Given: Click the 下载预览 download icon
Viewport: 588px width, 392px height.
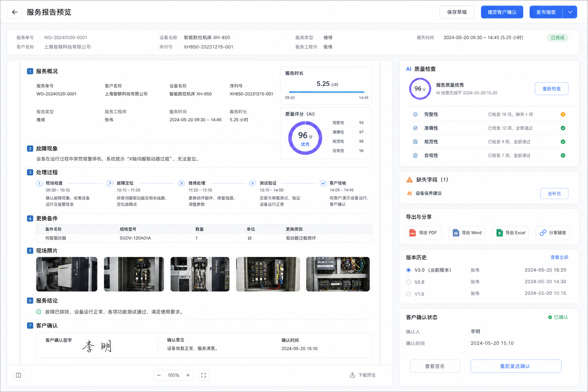Looking at the screenshot, I should click(352, 375).
